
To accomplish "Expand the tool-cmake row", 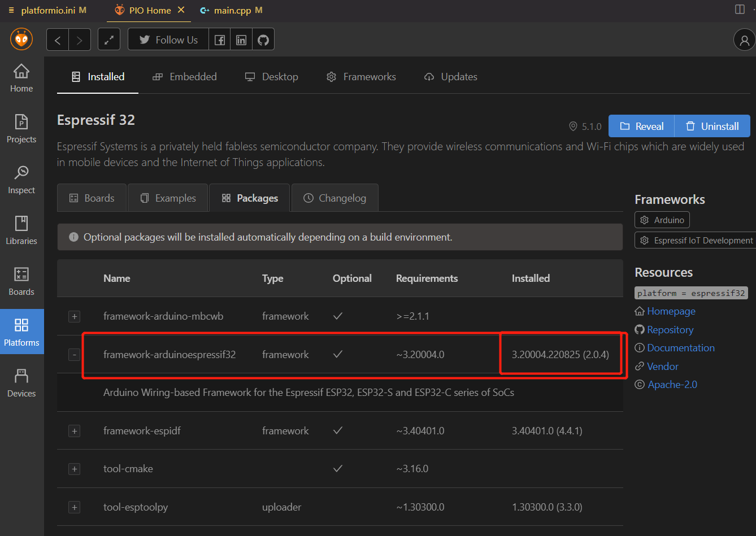I will click(x=74, y=469).
